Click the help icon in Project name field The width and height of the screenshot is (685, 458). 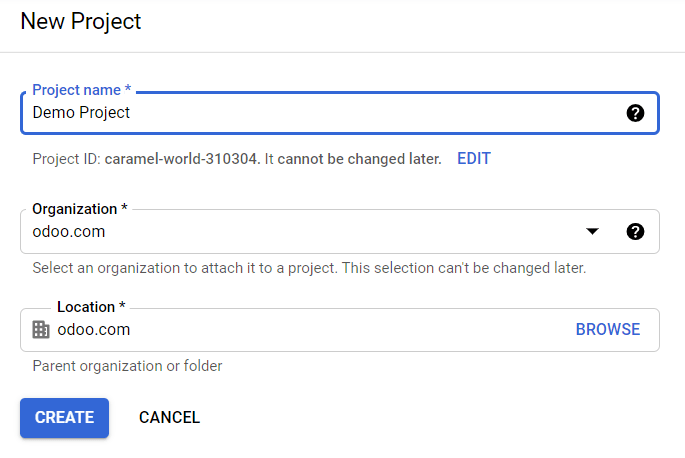coord(635,113)
